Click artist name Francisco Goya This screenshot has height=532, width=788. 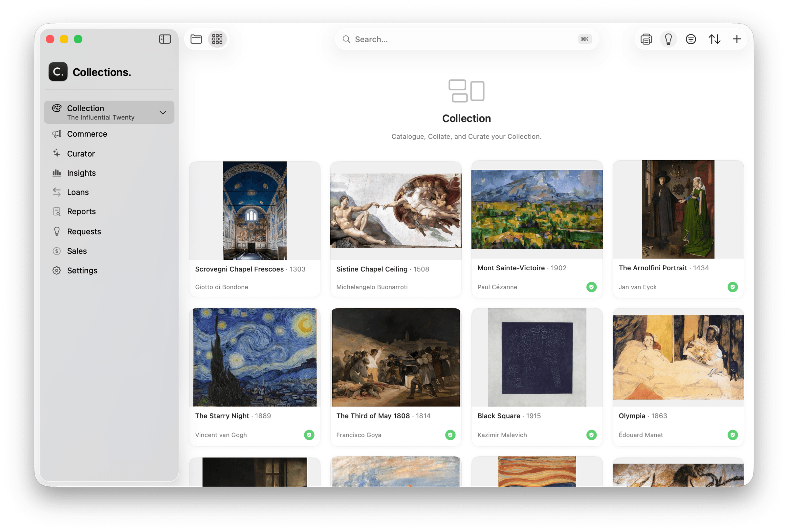pyautogui.click(x=359, y=435)
